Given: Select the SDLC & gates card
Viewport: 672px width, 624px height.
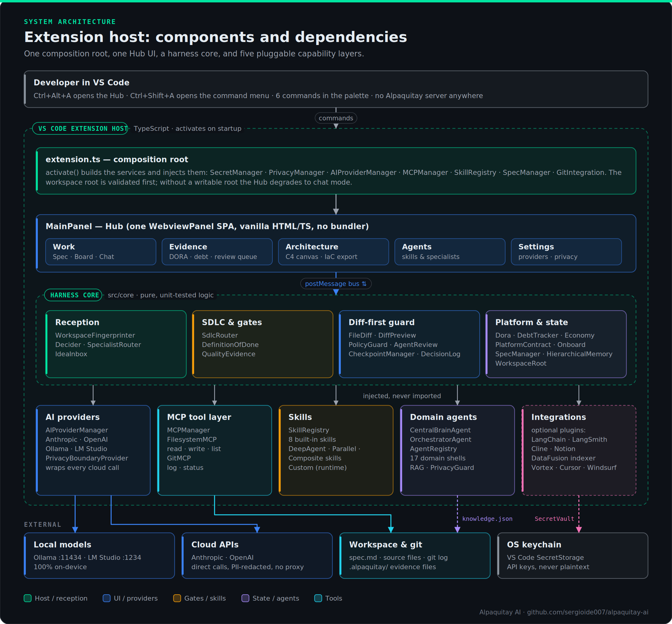Looking at the screenshot, I should (263, 344).
